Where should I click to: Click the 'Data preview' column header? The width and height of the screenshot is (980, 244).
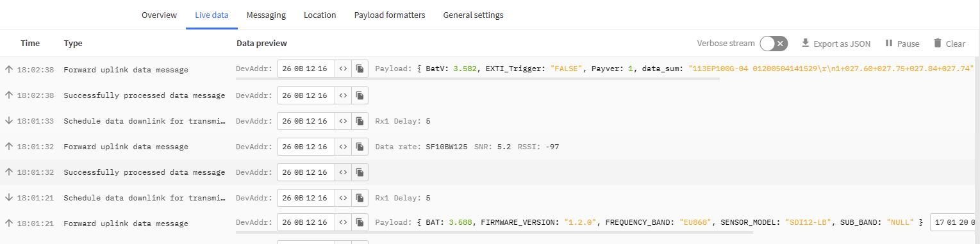click(262, 44)
